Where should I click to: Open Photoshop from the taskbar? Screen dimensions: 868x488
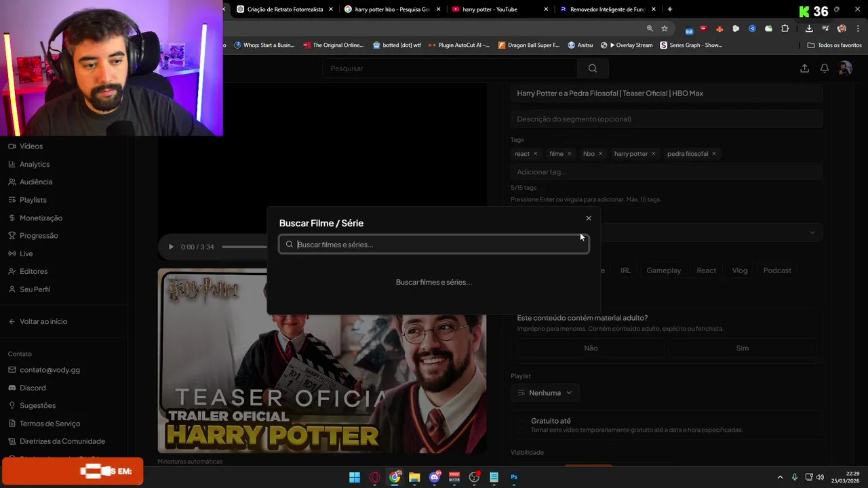(514, 477)
